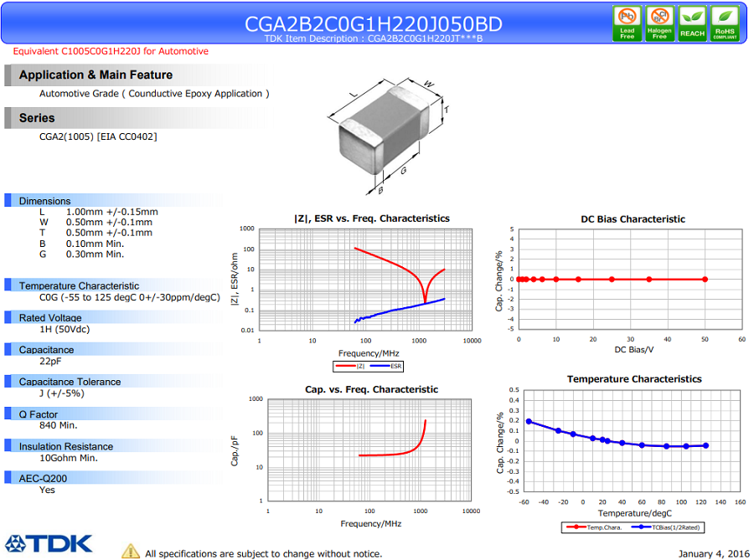Click the red |Z| legend entry
This screenshot has width=754, height=560.
tap(349, 366)
